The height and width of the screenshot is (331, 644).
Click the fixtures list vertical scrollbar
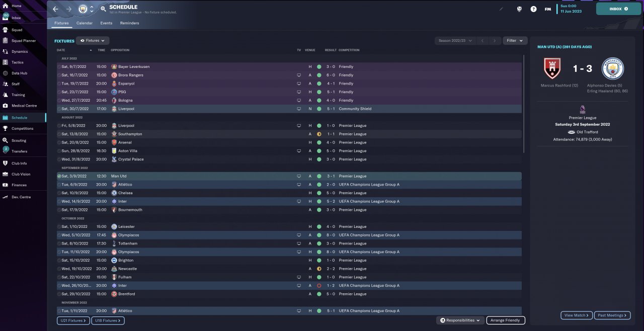click(524, 103)
